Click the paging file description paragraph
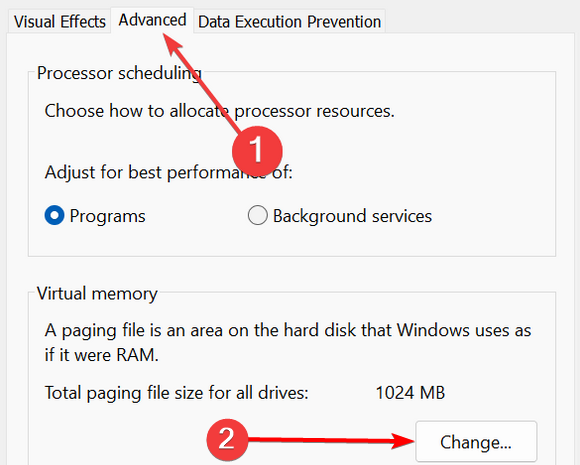The height and width of the screenshot is (465, 580). click(288, 343)
